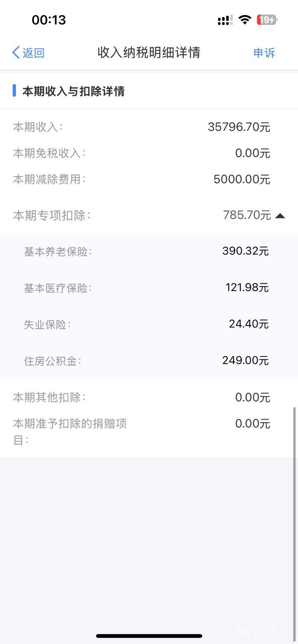The height and width of the screenshot is (644, 298).
Task: Tap the 本期专项扣除 row label
Action: tap(51, 215)
